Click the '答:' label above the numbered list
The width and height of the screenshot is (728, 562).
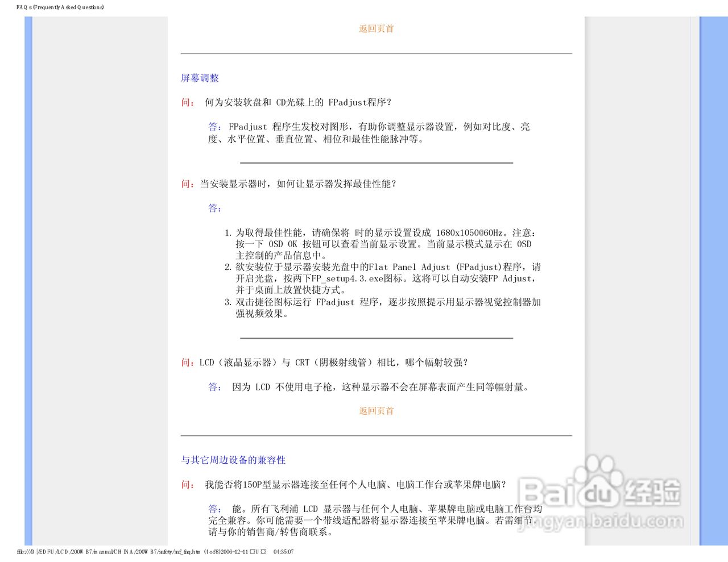coord(215,208)
